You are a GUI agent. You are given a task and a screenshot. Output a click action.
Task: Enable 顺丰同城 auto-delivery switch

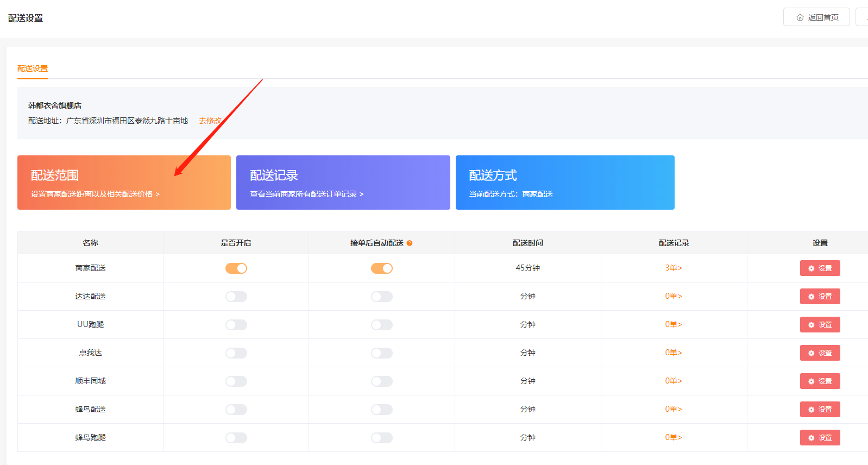tap(382, 381)
